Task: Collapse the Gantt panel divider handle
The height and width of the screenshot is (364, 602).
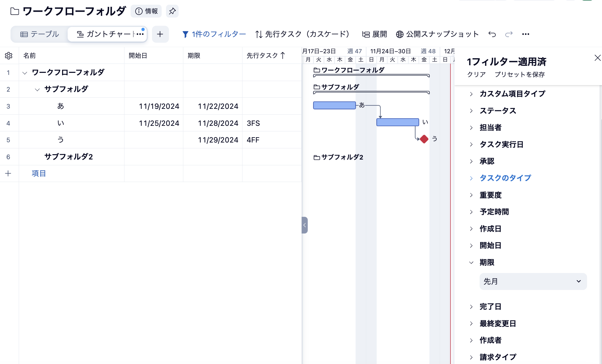Action: (x=305, y=225)
